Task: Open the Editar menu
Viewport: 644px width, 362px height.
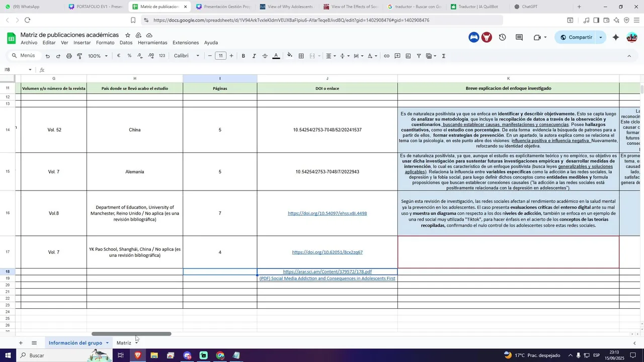Action: point(49,43)
